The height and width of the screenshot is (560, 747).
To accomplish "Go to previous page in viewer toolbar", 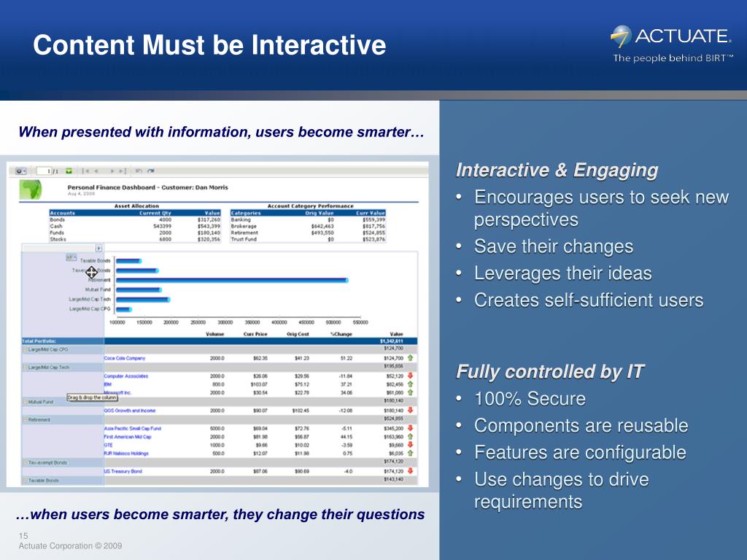I will coord(96,171).
